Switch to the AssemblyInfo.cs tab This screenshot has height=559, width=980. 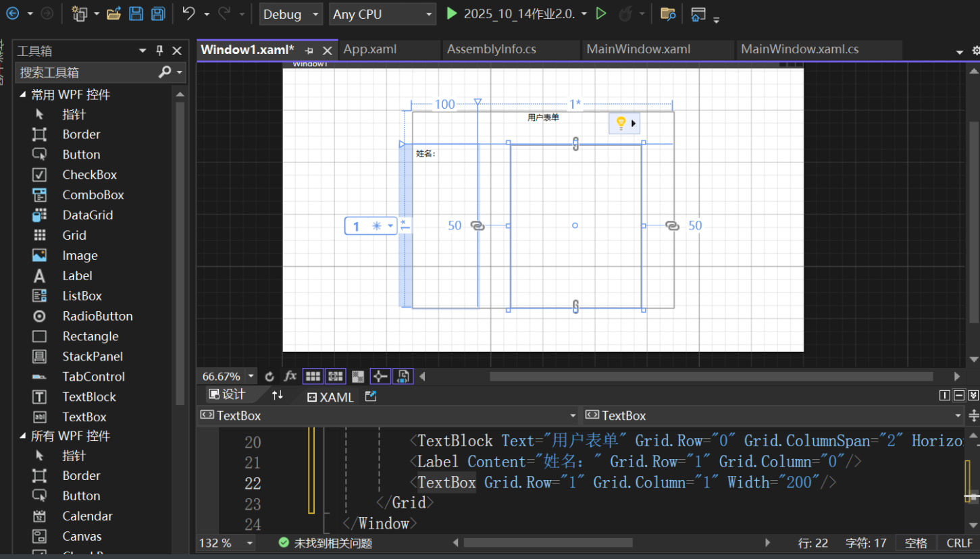point(492,49)
